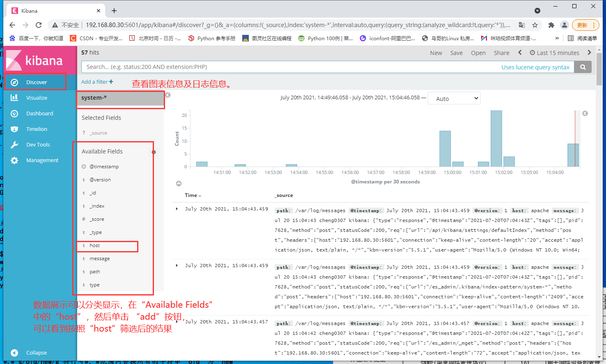Select the host field
The height and width of the screenshot is (364, 606).
tap(95, 245)
